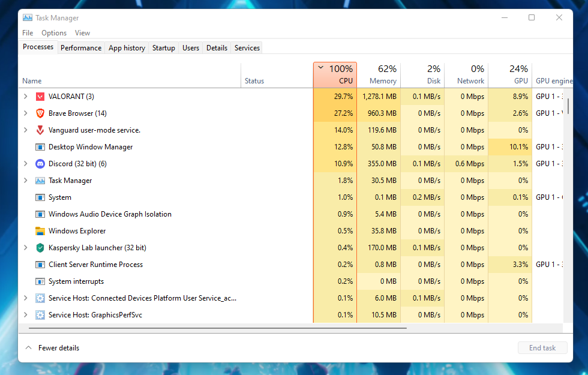Switch to the Details tab
The height and width of the screenshot is (375, 588).
(217, 48)
